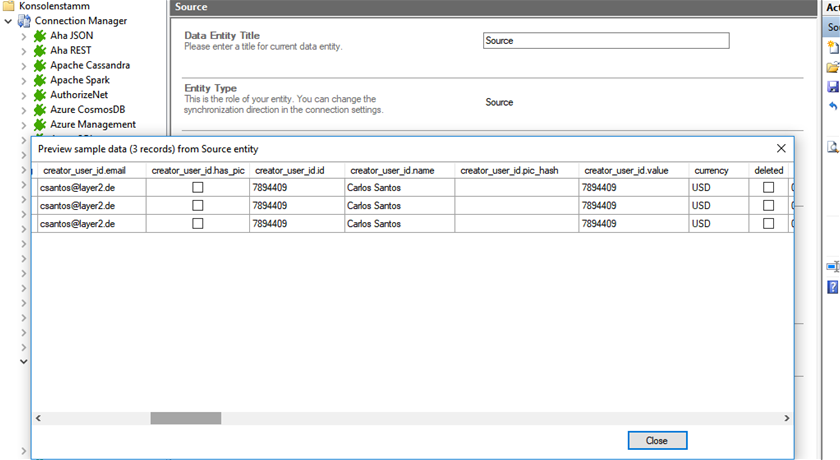Viewport: 840px width, 460px height.
Task: Click the Close button in preview dialog
Action: pyautogui.click(x=656, y=440)
